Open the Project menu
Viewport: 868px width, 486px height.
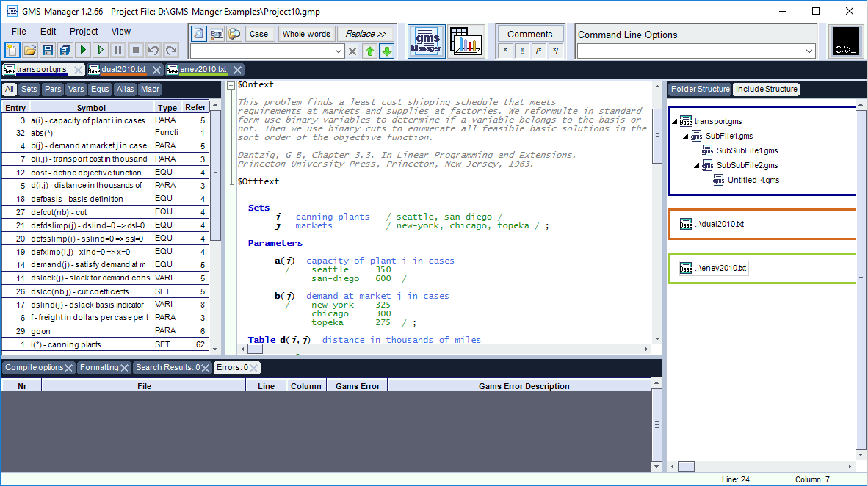[x=83, y=31]
